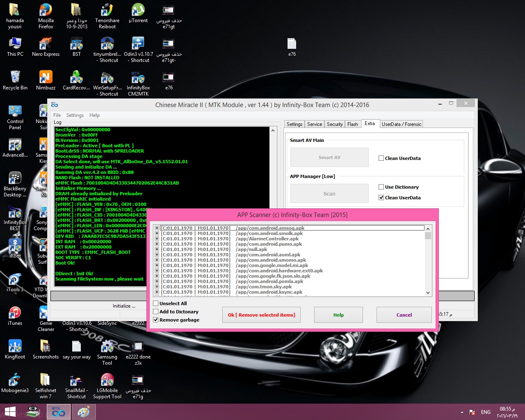The image size is (525, 420).
Task: Switch to the Security tab
Action: click(x=335, y=124)
